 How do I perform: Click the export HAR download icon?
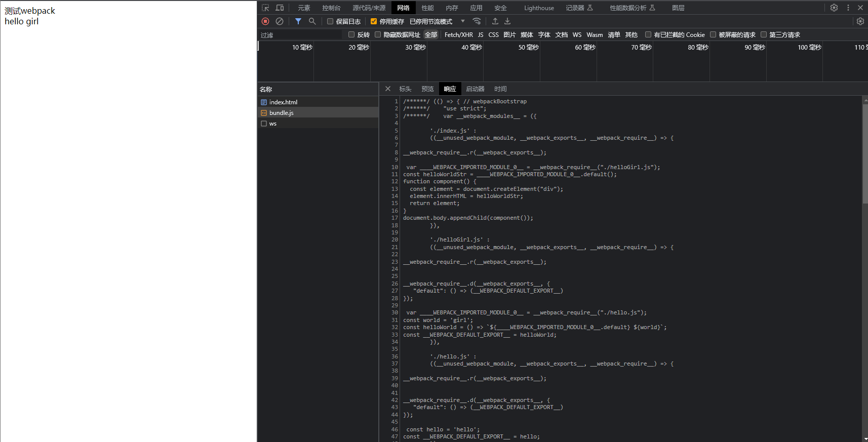click(x=507, y=21)
